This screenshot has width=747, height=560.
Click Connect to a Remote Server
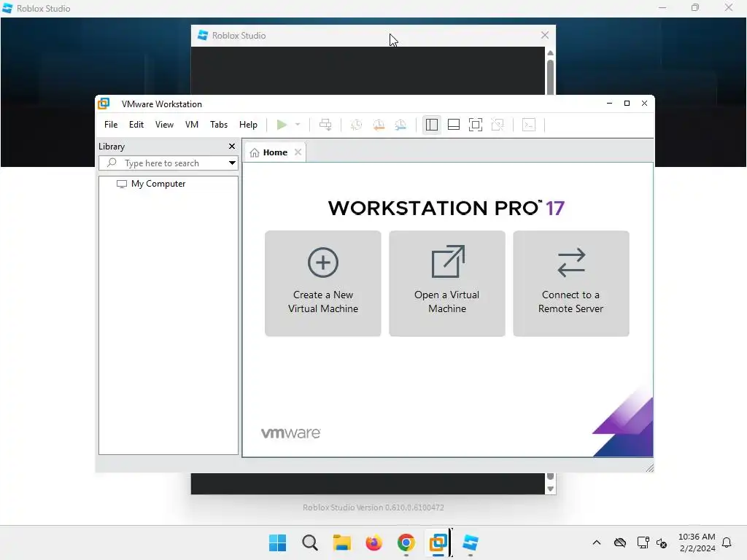pos(570,284)
